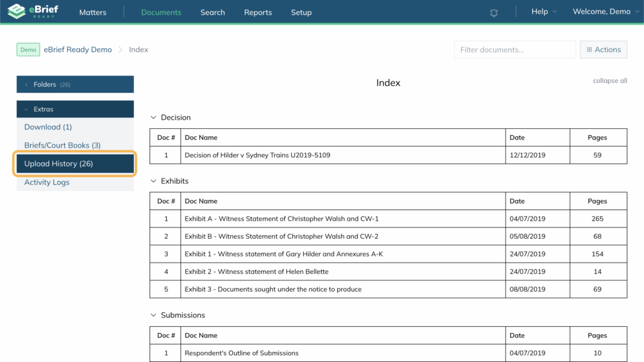Open Exhibit 1 - Gary Hilder statement
Image resolution: width=644 pixels, height=362 pixels.
[284, 254]
